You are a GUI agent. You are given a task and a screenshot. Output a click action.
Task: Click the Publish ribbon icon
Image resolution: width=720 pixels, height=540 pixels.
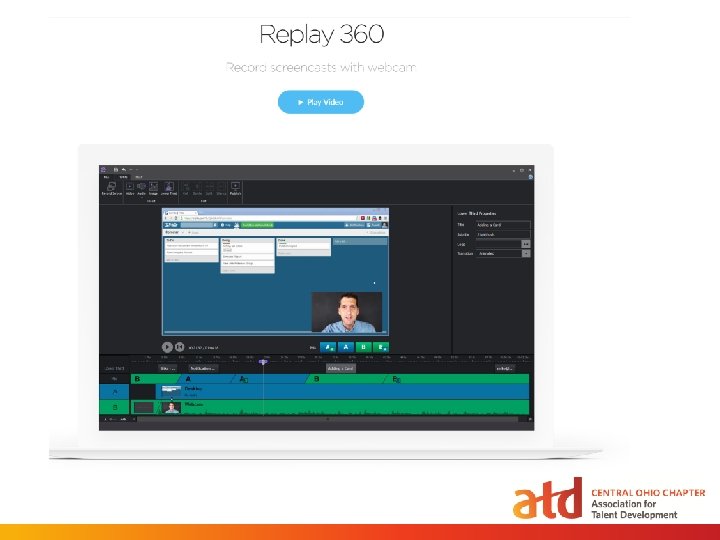point(236,189)
